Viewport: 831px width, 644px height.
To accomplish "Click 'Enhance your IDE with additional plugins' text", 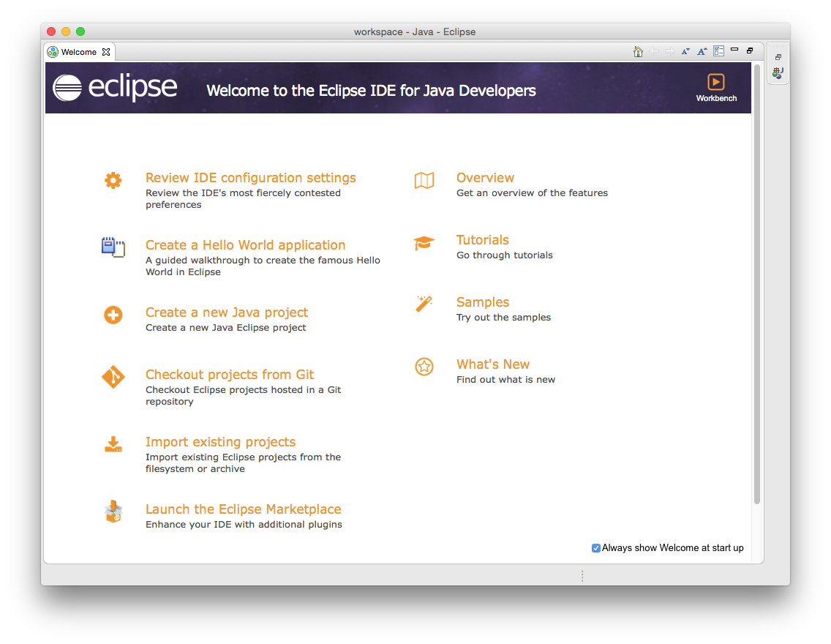I will (244, 524).
